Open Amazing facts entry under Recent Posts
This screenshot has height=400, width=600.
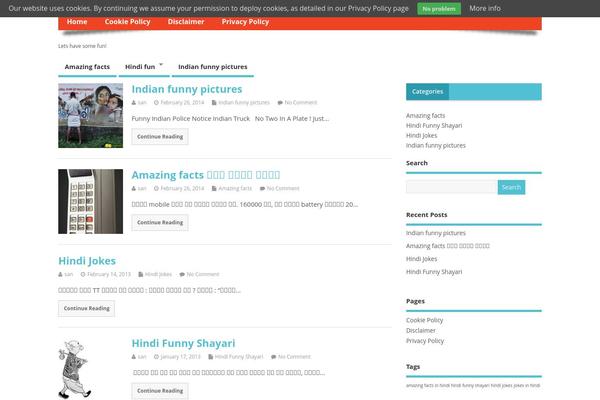pos(448,246)
